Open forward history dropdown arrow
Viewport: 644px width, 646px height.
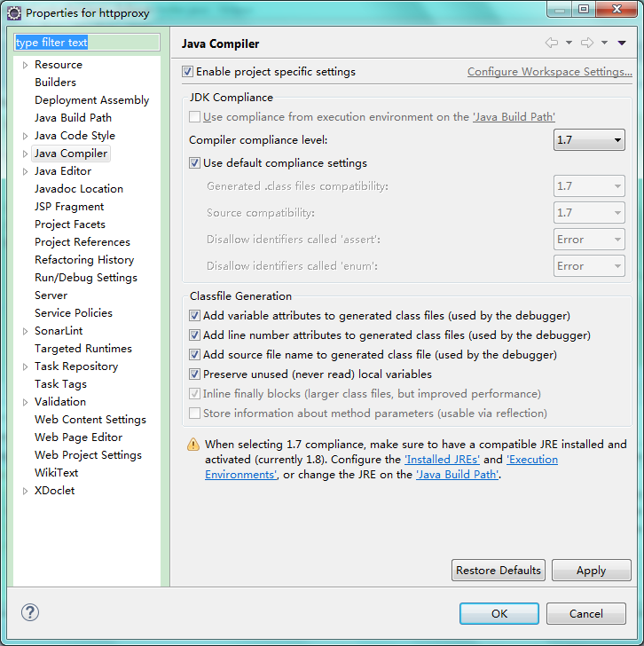[604, 43]
